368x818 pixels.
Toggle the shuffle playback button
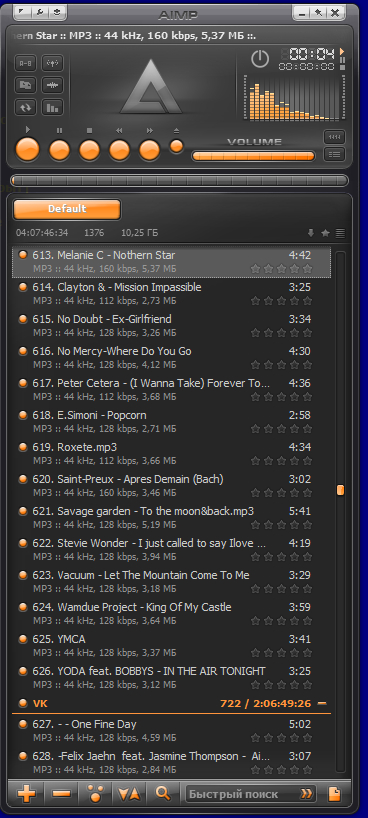click(x=25, y=85)
